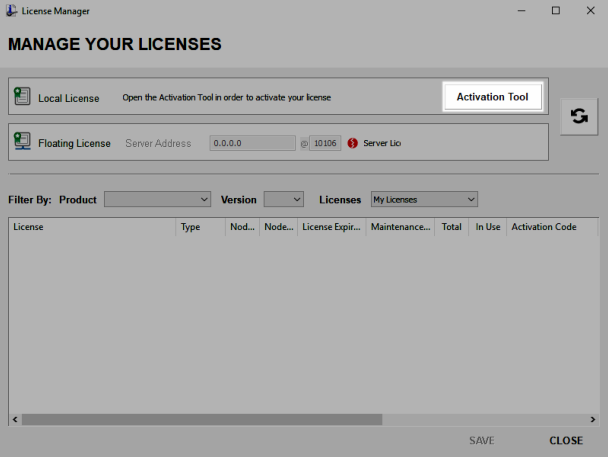Click the horizontal scrollbar right arrow

pyautogui.click(x=592, y=419)
